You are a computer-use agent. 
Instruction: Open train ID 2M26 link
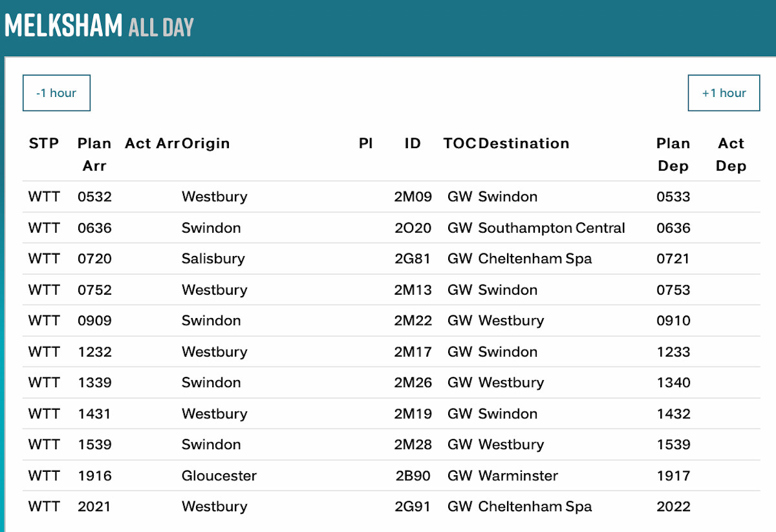(413, 383)
